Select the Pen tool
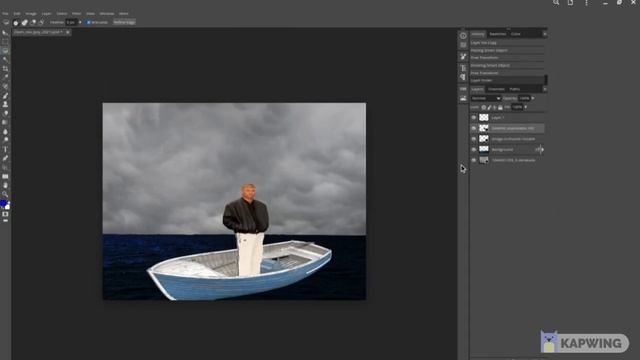Image resolution: width=640 pixels, height=360 pixels. point(5,158)
